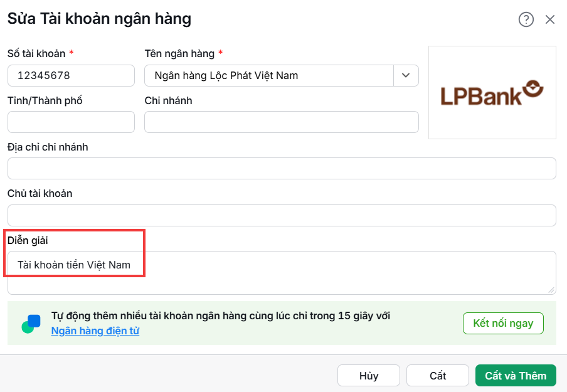Expand the Tên ngân hàng dropdown arrow
This screenshot has width=567, height=392.
pyautogui.click(x=406, y=76)
